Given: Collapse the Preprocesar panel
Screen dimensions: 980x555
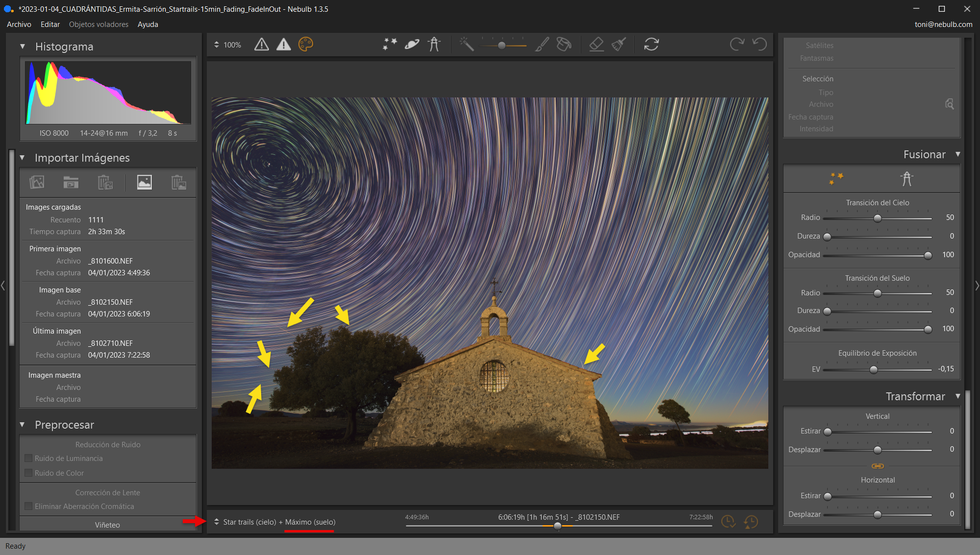Looking at the screenshot, I should 23,425.
